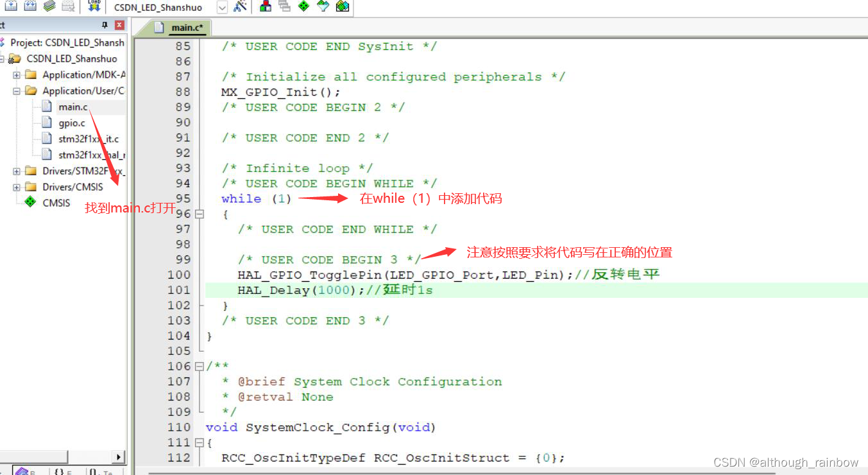Screen dimensions: 868x475
Task: Select the Project: CSDN_LED_Shansh root node
Action: tap(67, 42)
